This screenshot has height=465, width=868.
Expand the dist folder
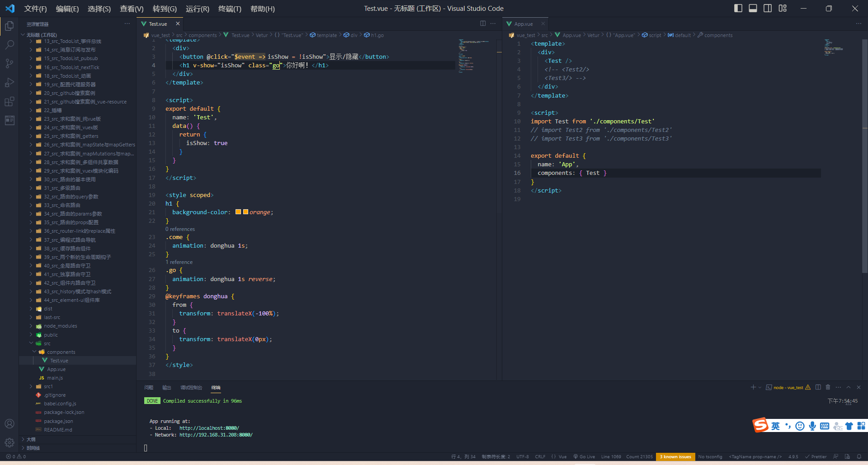coord(31,309)
